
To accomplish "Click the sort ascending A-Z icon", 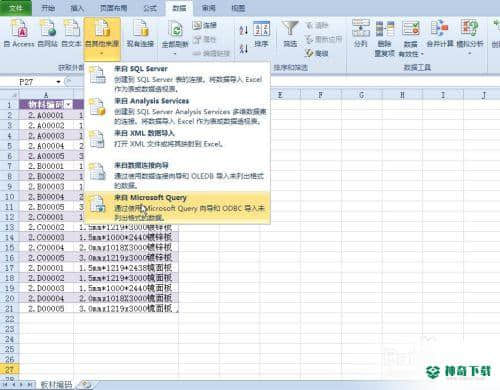I will tap(244, 31).
